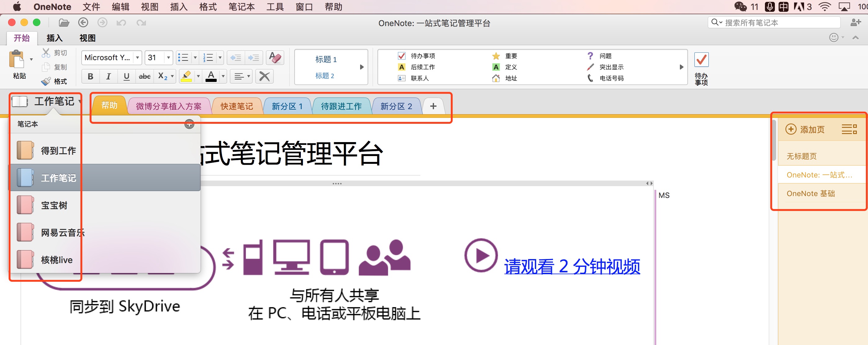The width and height of the screenshot is (868, 345).
Task: Click the play video circle icon
Action: tap(481, 255)
